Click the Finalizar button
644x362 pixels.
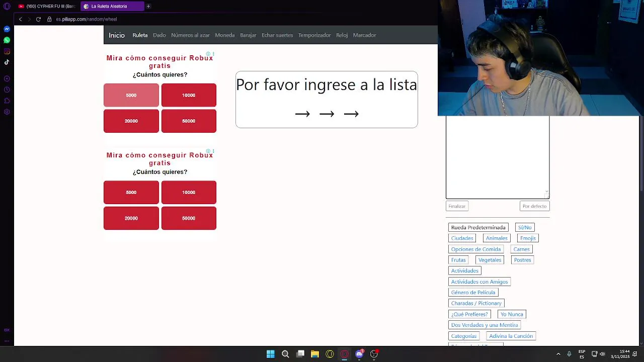coord(457,206)
